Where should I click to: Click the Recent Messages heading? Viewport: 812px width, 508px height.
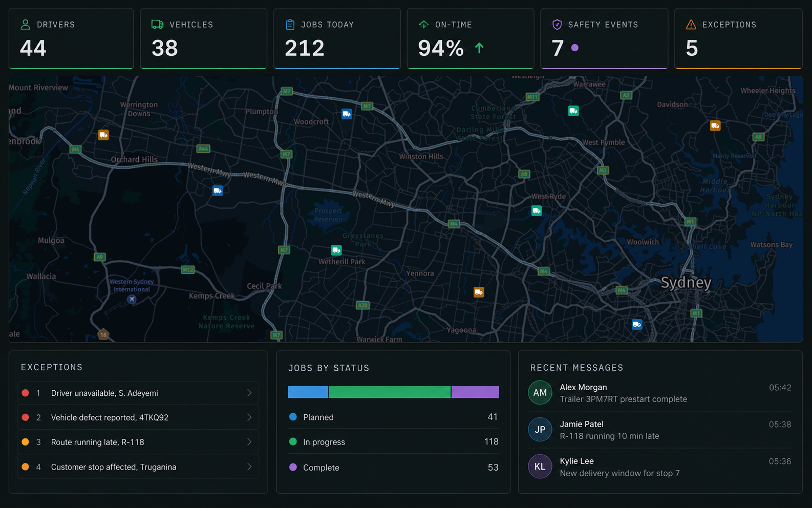point(576,368)
